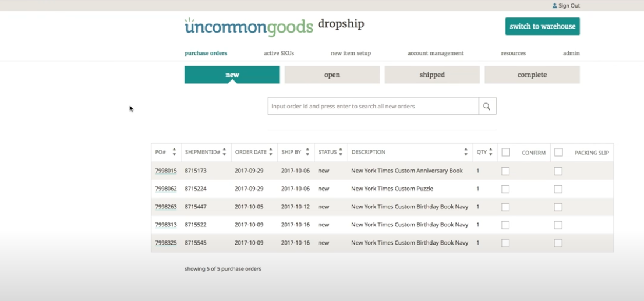Open the new item setup menu
Image resolution: width=644 pixels, height=301 pixels.
click(x=351, y=53)
